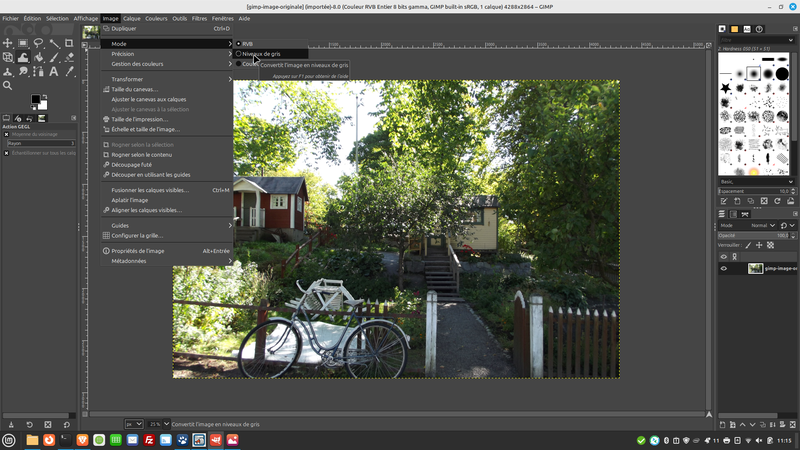Select Niveaux de gris mode option

pyautogui.click(x=260, y=54)
